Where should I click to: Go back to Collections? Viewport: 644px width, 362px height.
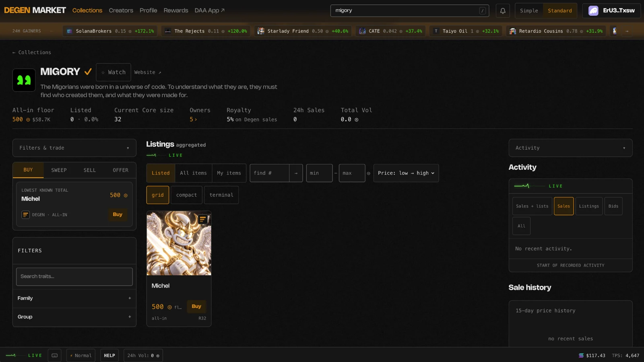coord(32,52)
